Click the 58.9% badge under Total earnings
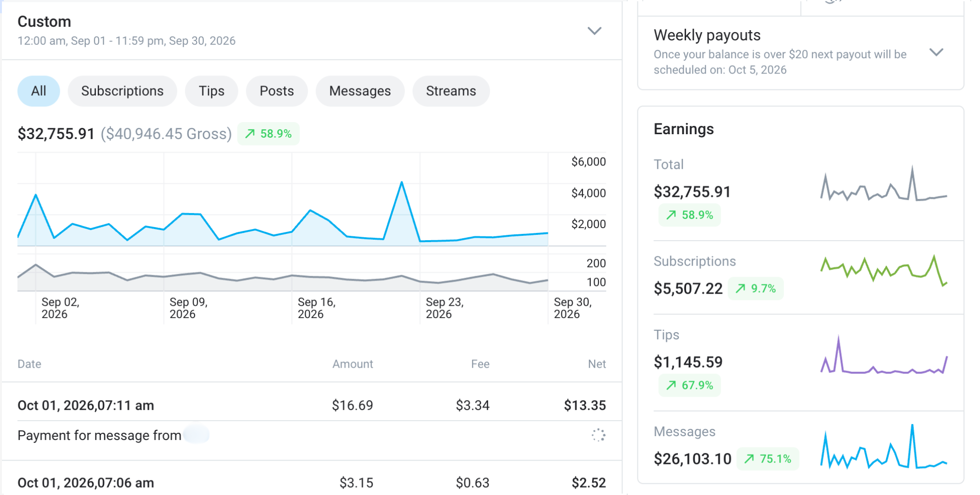 pyautogui.click(x=690, y=215)
